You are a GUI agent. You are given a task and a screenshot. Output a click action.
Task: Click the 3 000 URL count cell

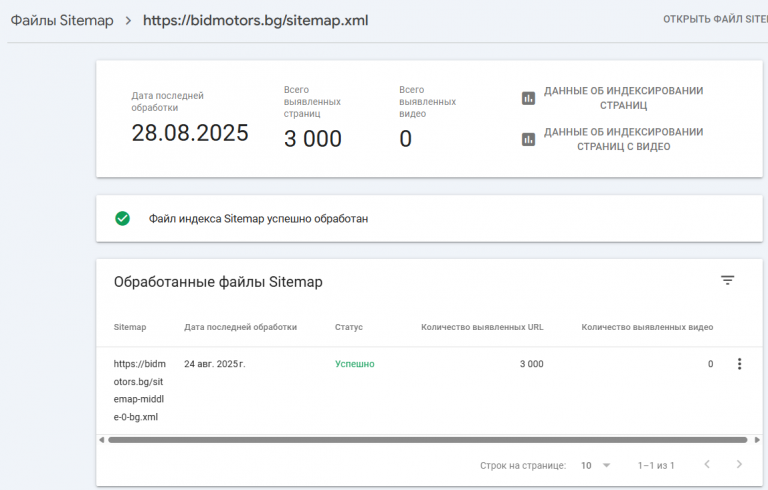(531, 364)
